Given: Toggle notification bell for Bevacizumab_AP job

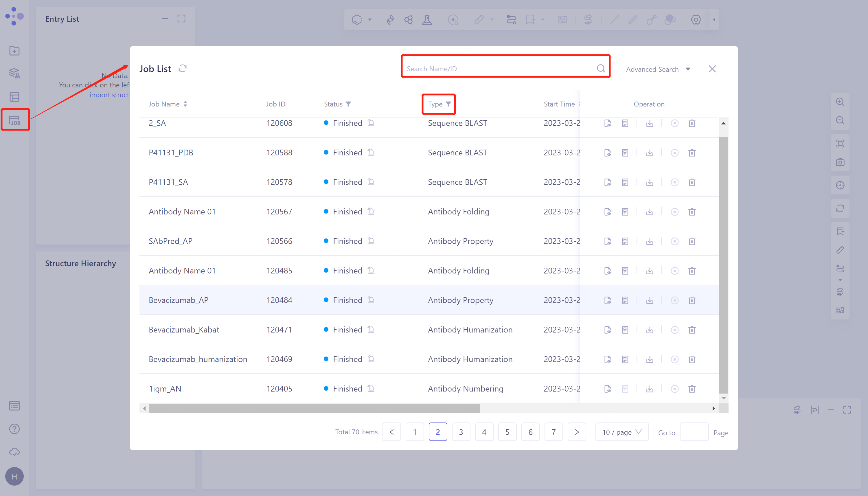Looking at the screenshot, I should click(371, 300).
